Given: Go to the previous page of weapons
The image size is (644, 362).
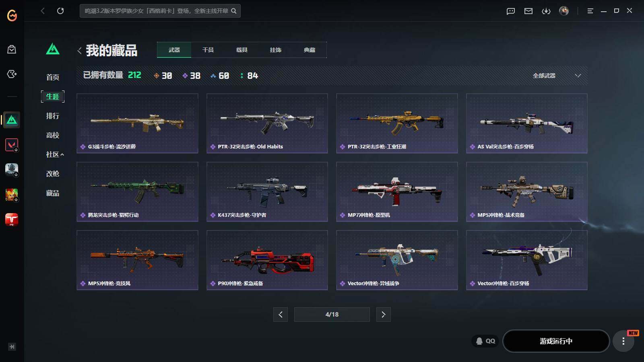Looking at the screenshot, I should pos(281,315).
